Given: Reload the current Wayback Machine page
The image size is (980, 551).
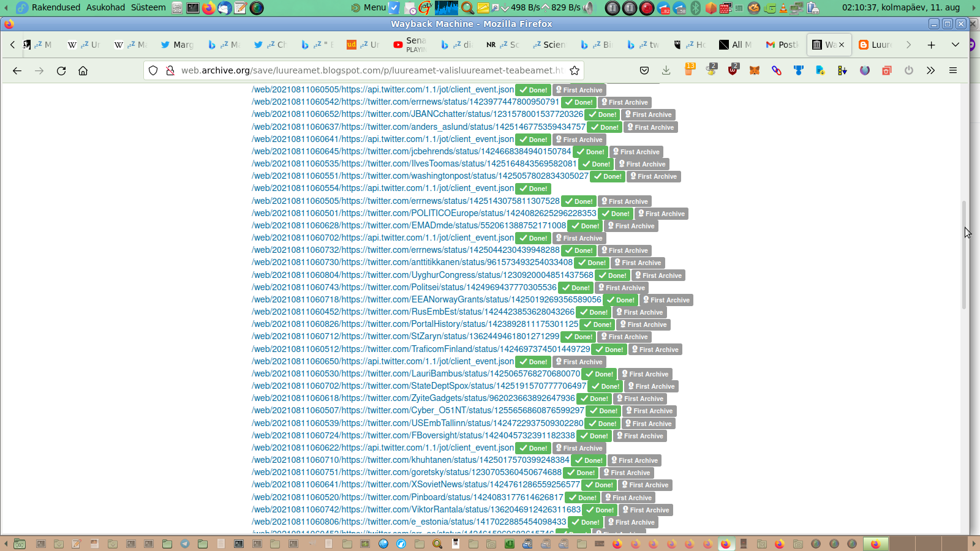Looking at the screenshot, I should pos(61,70).
